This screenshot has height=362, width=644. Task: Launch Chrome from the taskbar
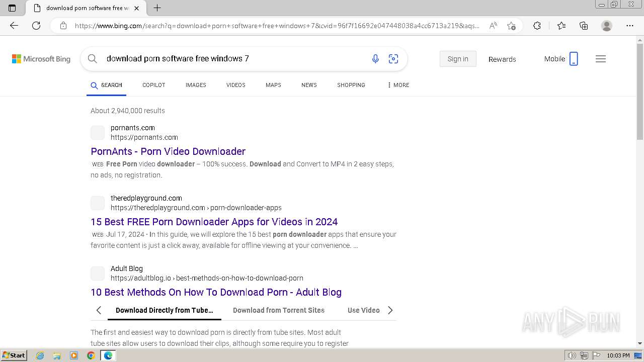point(91,355)
